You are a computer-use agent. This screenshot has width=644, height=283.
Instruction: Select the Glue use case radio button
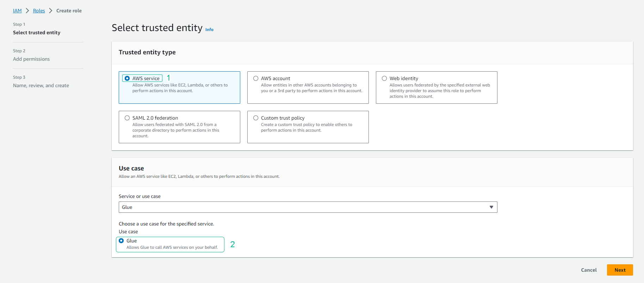pyautogui.click(x=121, y=241)
